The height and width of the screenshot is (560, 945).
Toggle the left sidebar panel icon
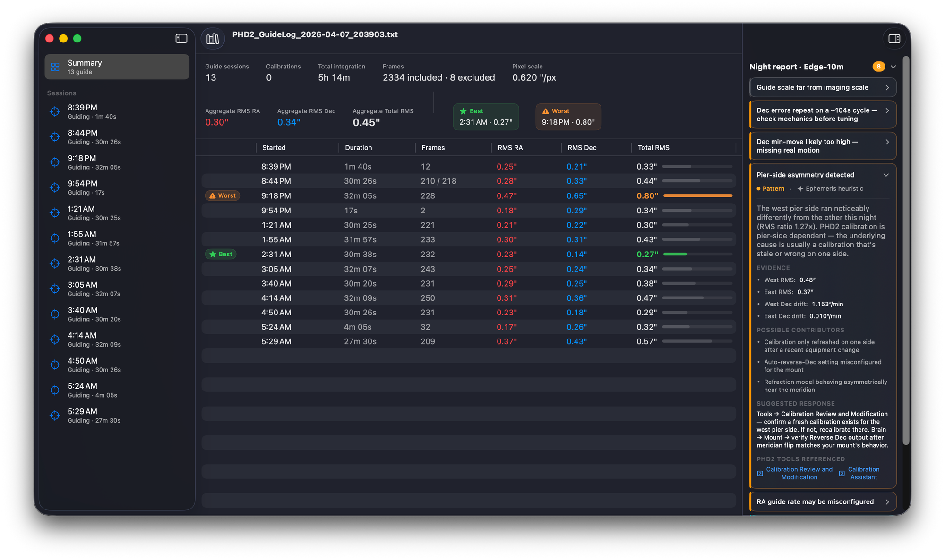pos(181,39)
